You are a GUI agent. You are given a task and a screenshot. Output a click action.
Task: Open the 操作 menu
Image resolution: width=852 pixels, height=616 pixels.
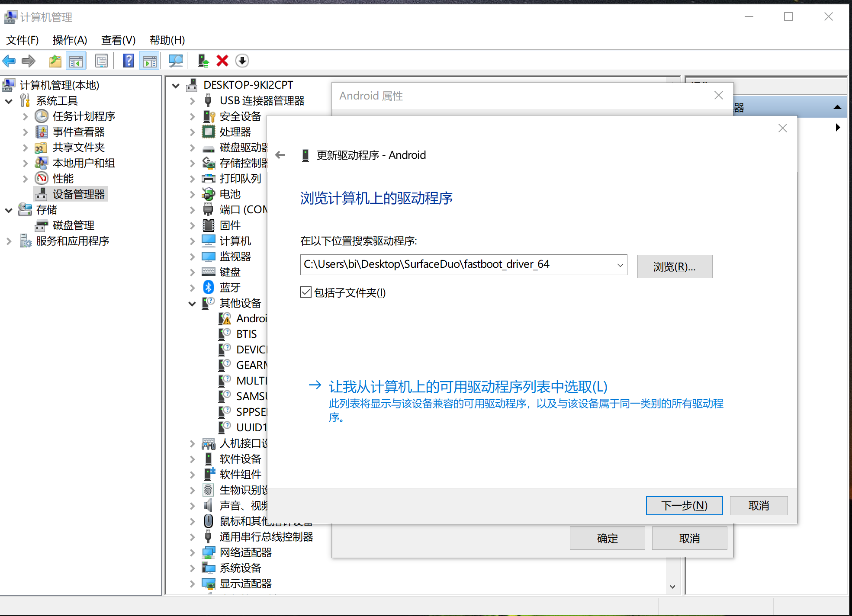point(69,40)
